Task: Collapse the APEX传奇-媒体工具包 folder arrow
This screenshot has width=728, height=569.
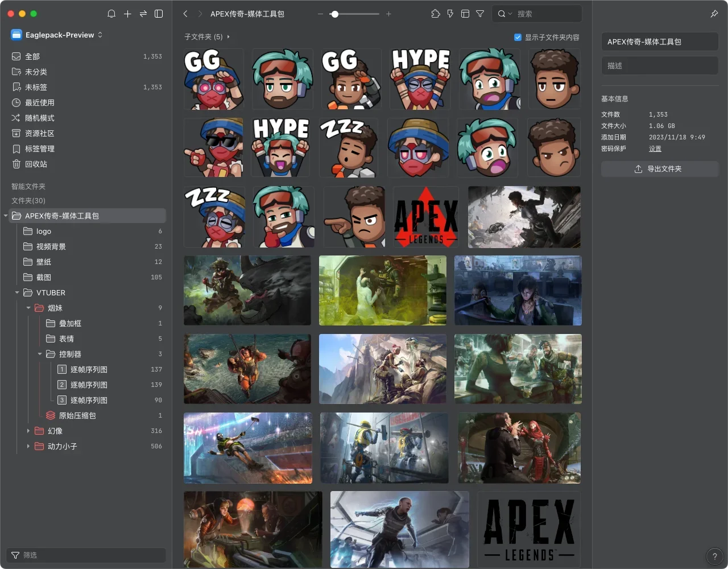Action: click(x=6, y=216)
